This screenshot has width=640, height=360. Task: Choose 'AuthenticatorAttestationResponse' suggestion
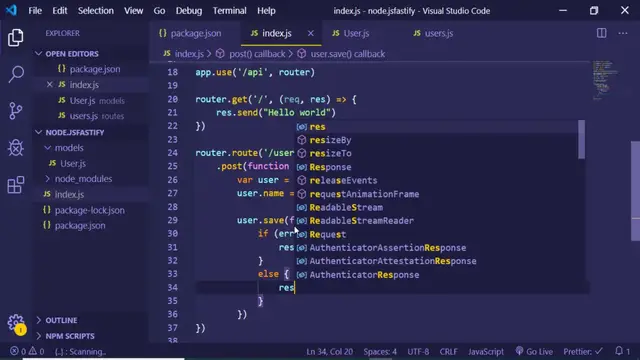point(436,261)
